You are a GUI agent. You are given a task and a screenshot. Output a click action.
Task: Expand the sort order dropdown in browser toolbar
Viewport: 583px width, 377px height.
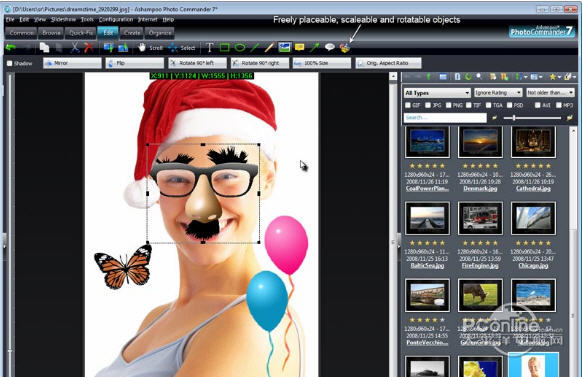pyautogui.click(x=525, y=77)
